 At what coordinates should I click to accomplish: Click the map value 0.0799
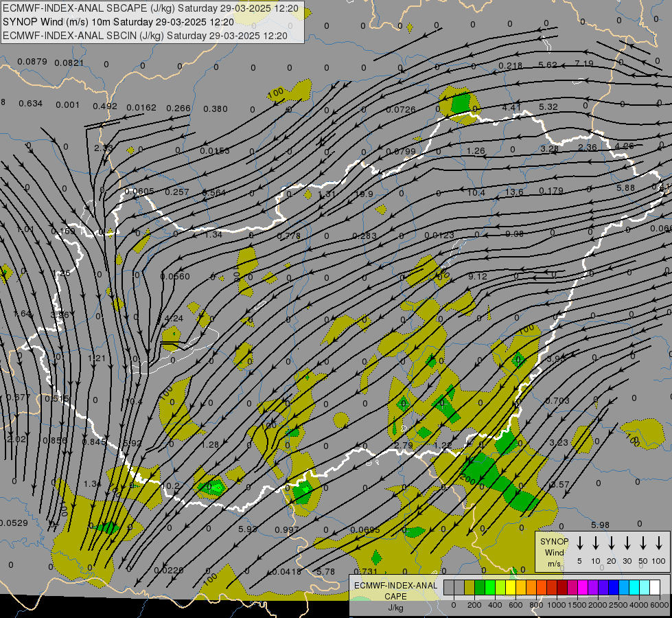[x=401, y=151]
